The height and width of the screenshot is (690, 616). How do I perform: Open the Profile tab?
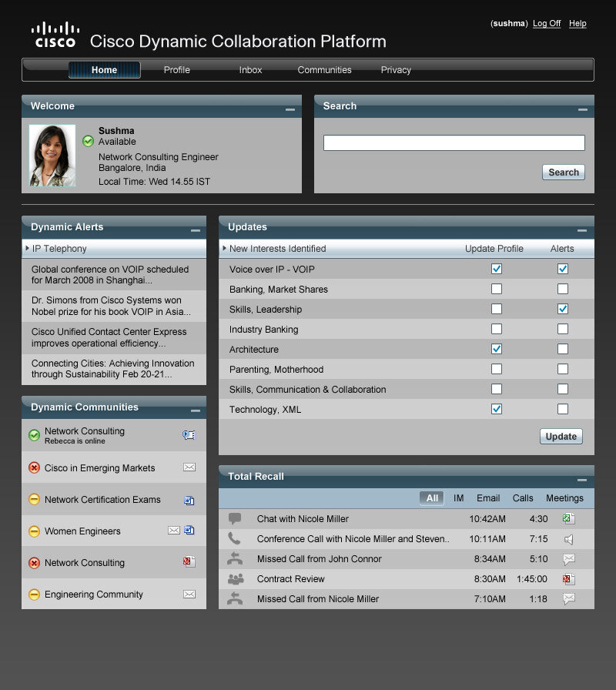[177, 70]
